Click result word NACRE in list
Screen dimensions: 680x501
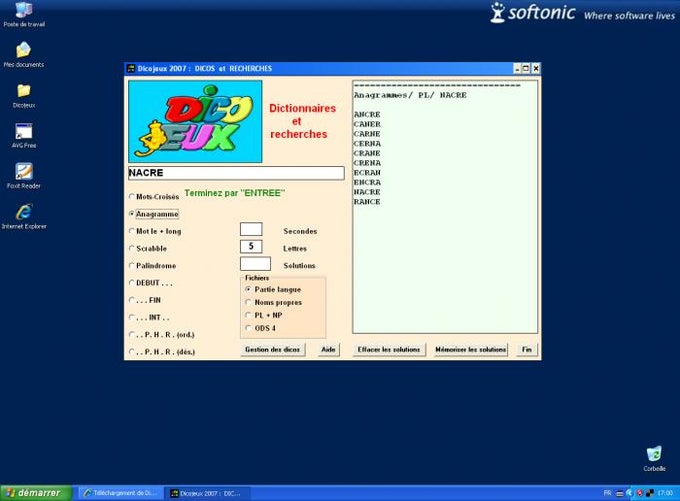click(367, 192)
